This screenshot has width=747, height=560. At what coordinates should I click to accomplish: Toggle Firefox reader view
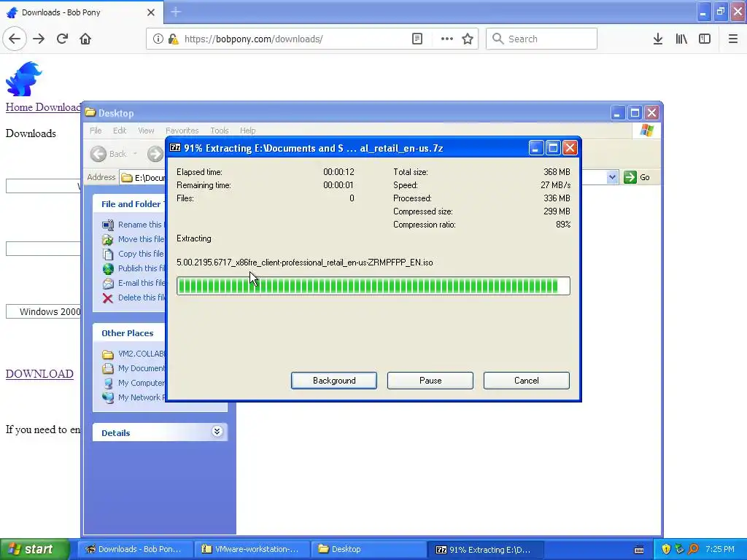point(417,39)
